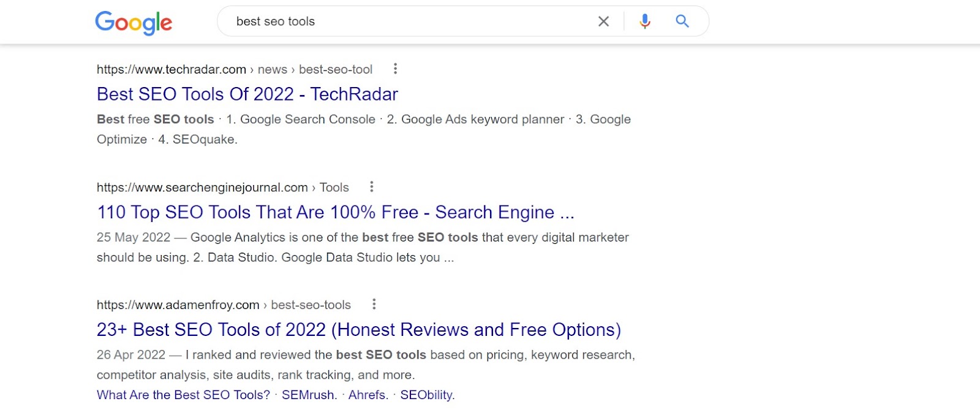
Task: Open 'What Are the Best SEO Tools?' sitelink
Action: [x=183, y=395]
